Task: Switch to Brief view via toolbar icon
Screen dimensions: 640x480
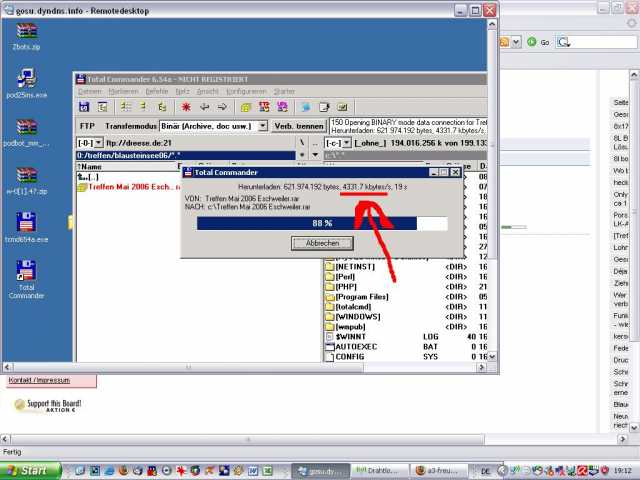Action: (125, 107)
